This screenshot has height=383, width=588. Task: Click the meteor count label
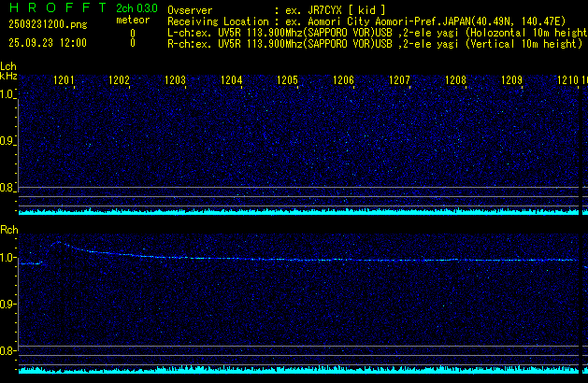click(x=131, y=21)
